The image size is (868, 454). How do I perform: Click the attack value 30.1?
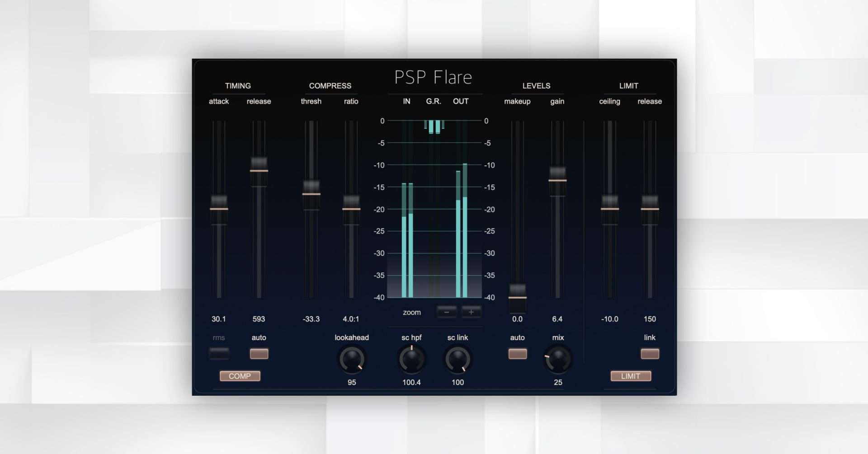pos(219,319)
